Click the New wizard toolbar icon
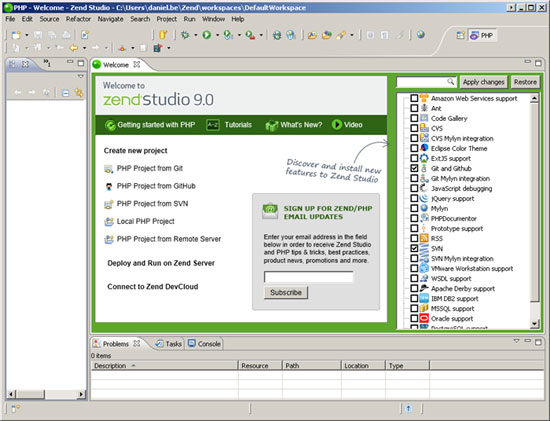The image size is (550, 421). coord(16,35)
